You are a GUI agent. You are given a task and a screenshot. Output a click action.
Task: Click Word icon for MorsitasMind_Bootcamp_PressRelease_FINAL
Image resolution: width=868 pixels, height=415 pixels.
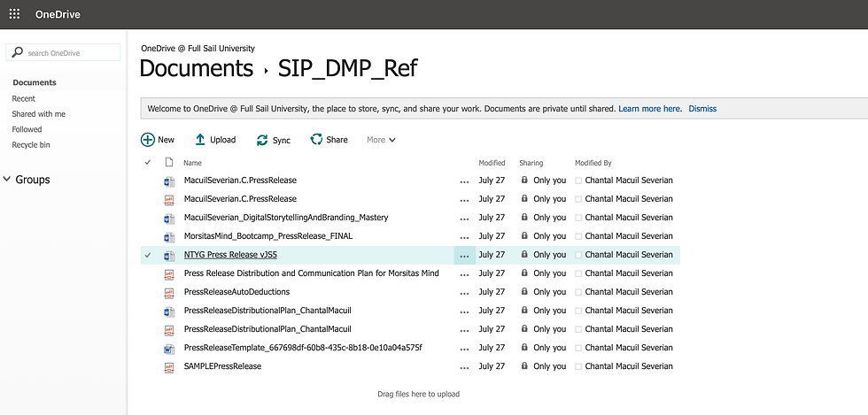coord(169,237)
